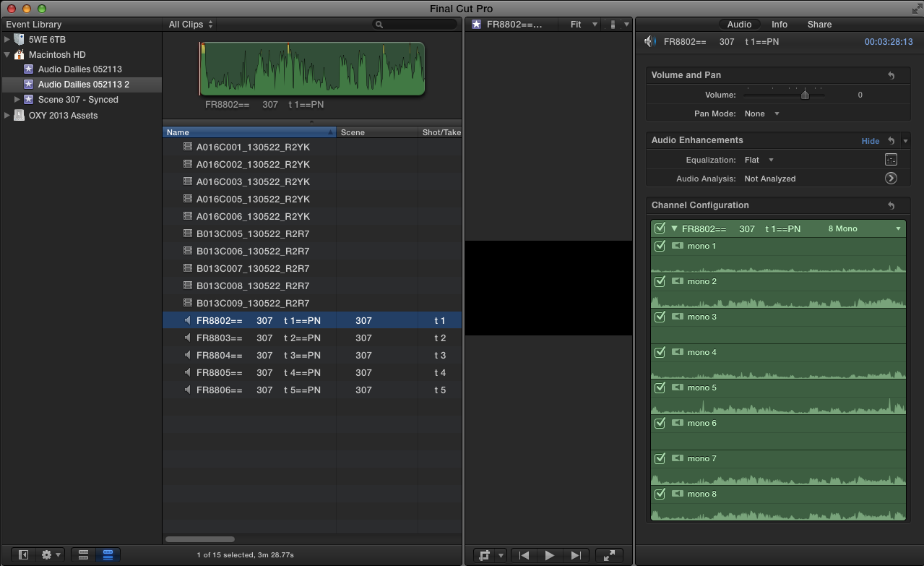
Task: Click the mono 6 channel speaker icon
Action: coord(678,423)
